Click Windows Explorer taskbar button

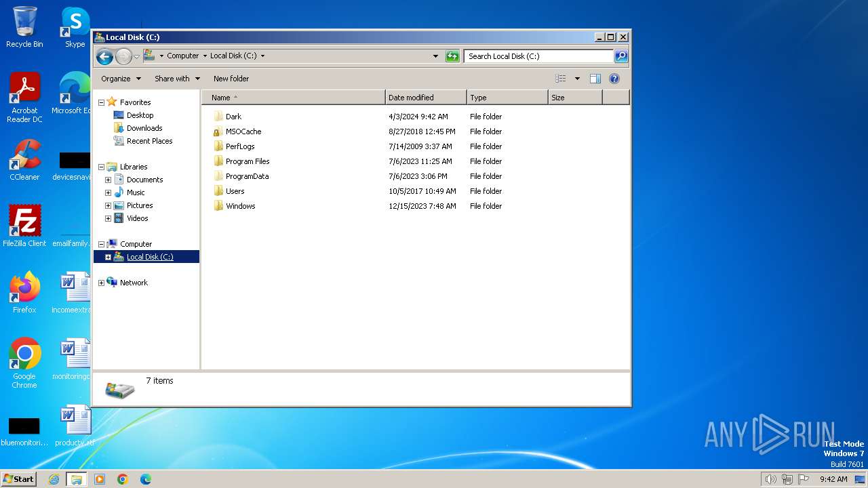[x=76, y=479]
